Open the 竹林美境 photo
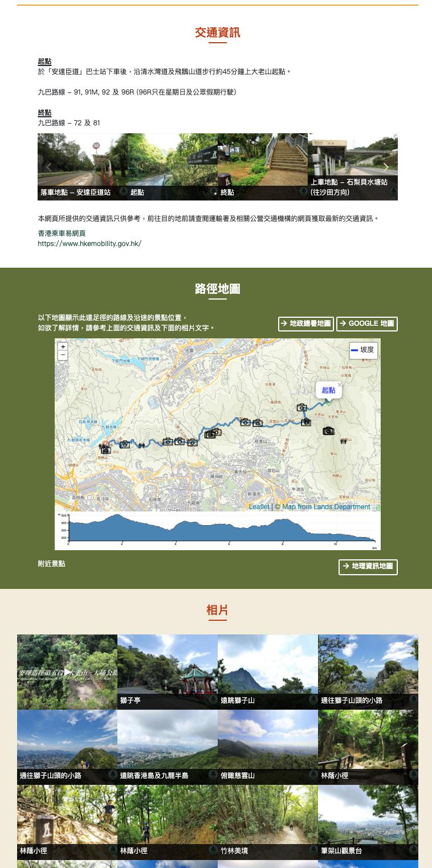This screenshot has height=868, width=432. (x=268, y=822)
